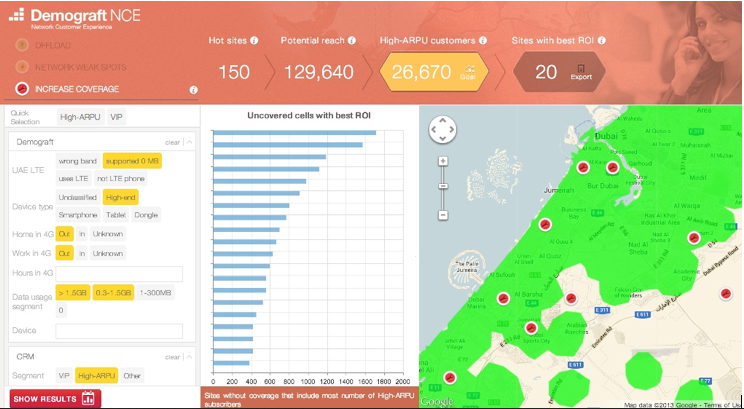Toggle CRM Segment 'Other' option

click(x=132, y=375)
